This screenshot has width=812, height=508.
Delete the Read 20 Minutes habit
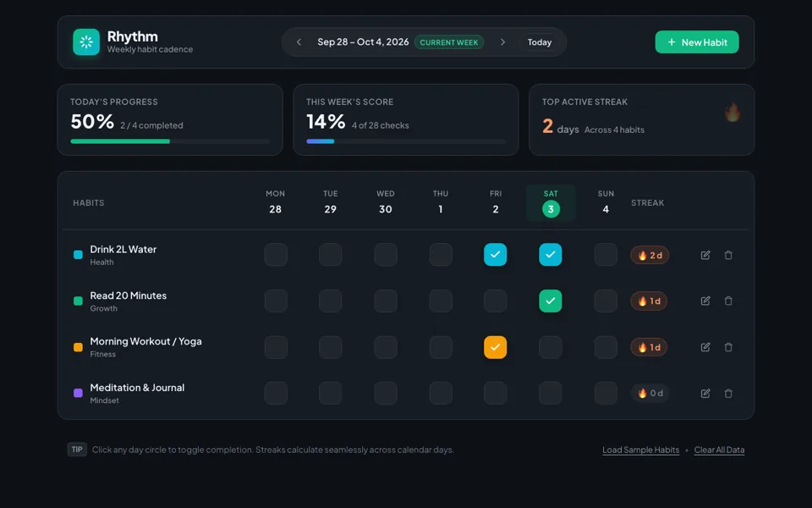tap(728, 301)
